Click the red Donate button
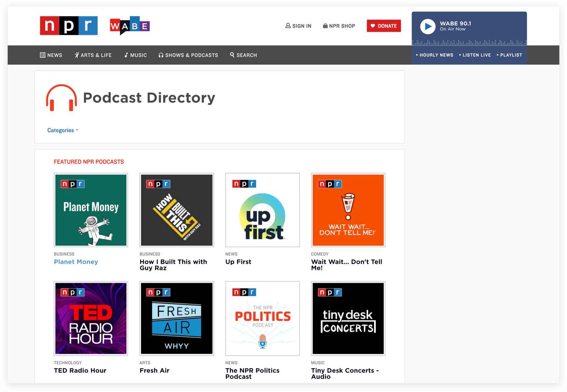Image resolution: width=567 pixels, height=392 pixels. (384, 26)
